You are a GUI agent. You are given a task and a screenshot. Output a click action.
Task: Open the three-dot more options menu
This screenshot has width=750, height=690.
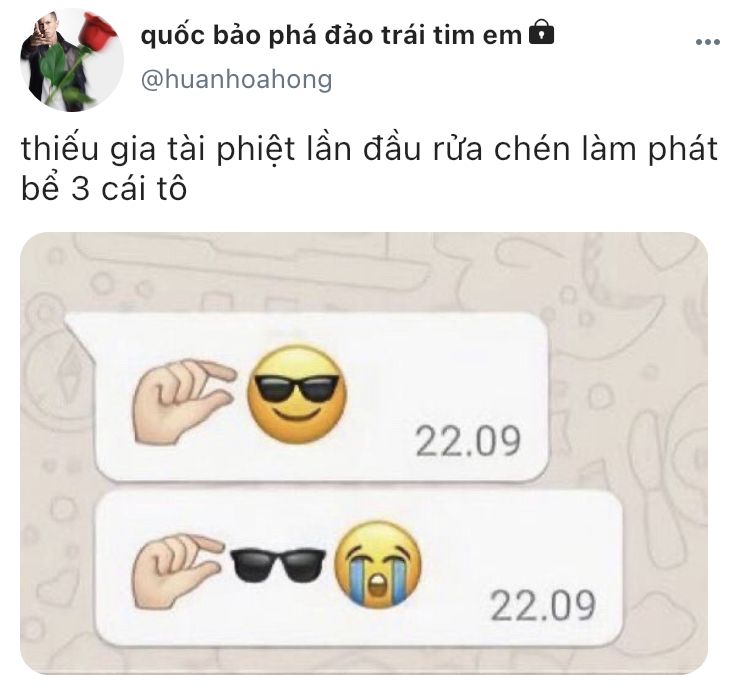point(707,42)
